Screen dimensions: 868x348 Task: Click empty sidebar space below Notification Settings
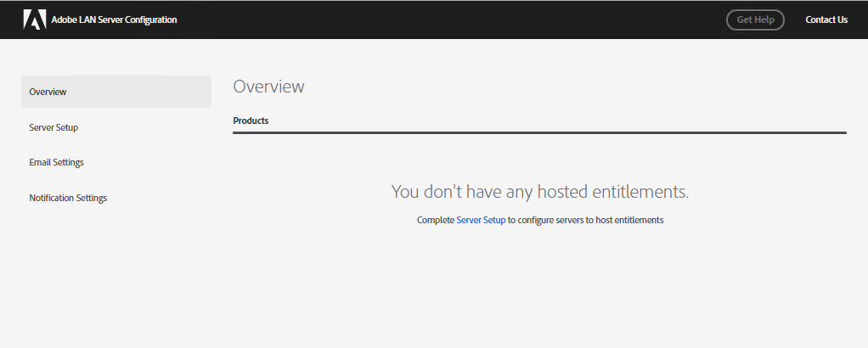pos(116,272)
